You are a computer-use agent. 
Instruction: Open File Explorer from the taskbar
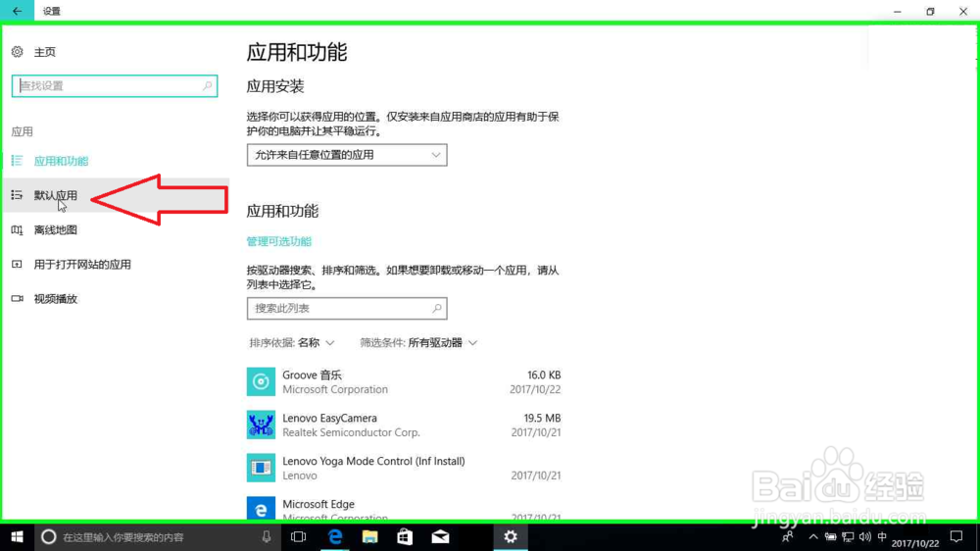pos(370,536)
